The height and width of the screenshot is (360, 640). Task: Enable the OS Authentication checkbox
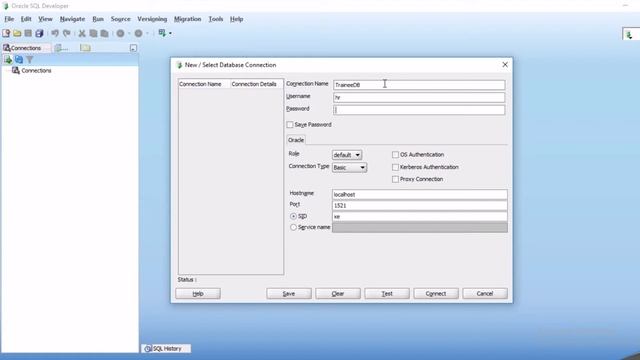395,155
